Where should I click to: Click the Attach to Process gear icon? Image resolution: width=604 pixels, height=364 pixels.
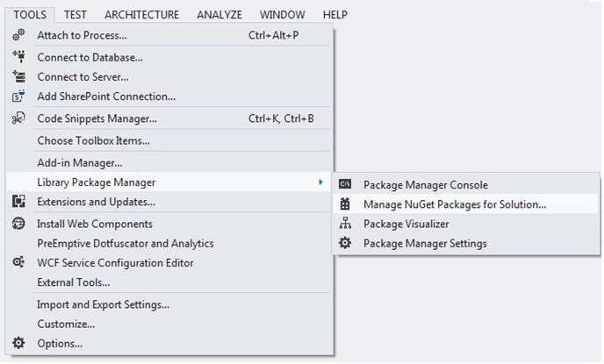pyautogui.click(x=19, y=35)
